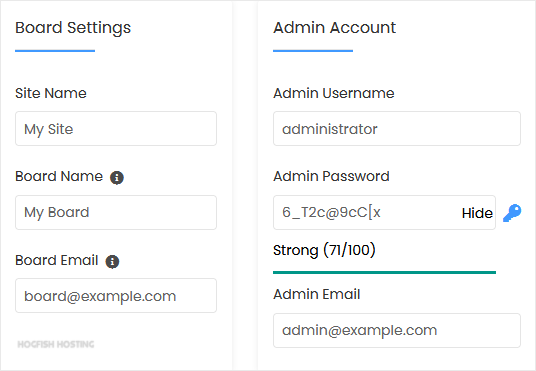This screenshot has height=371, width=536.
Task: Select the admin@example.com email field
Action: click(397, 330)
